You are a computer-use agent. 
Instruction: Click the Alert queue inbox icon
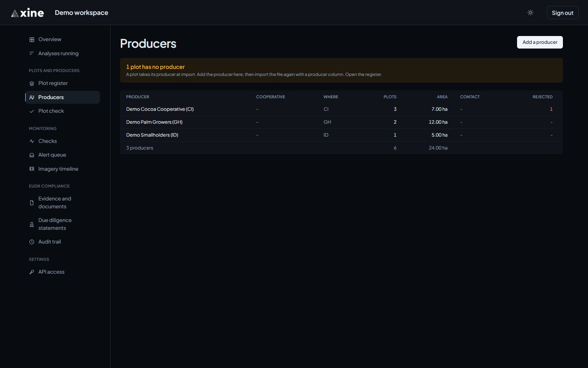point(32,155)
